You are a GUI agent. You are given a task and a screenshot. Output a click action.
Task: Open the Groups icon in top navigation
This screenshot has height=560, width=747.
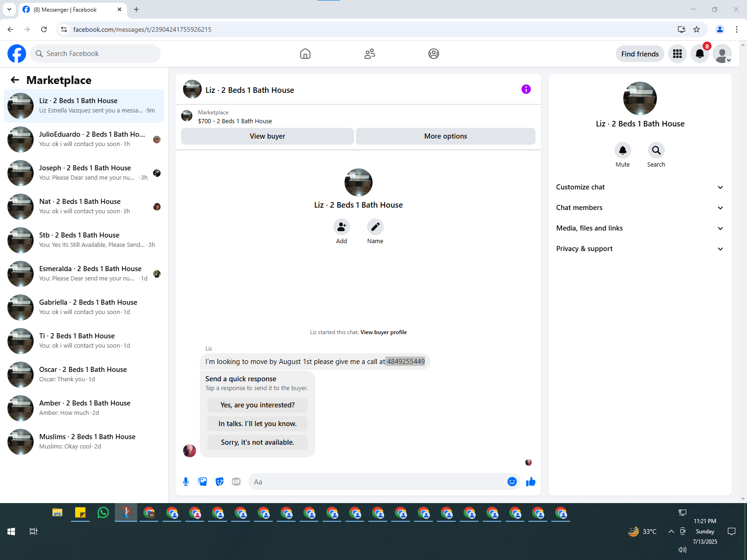[434, 54]
